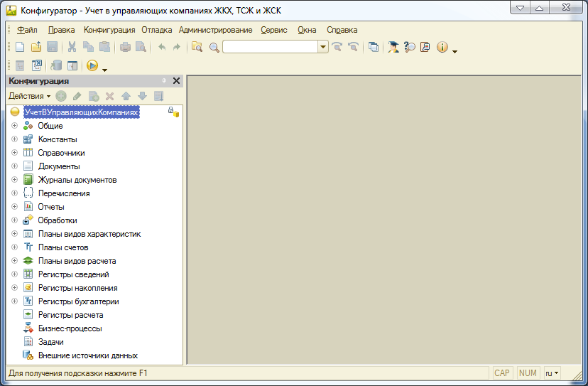Click the sort list icon in the tree toolbar

pyautogui.click(x=159, y=96)
